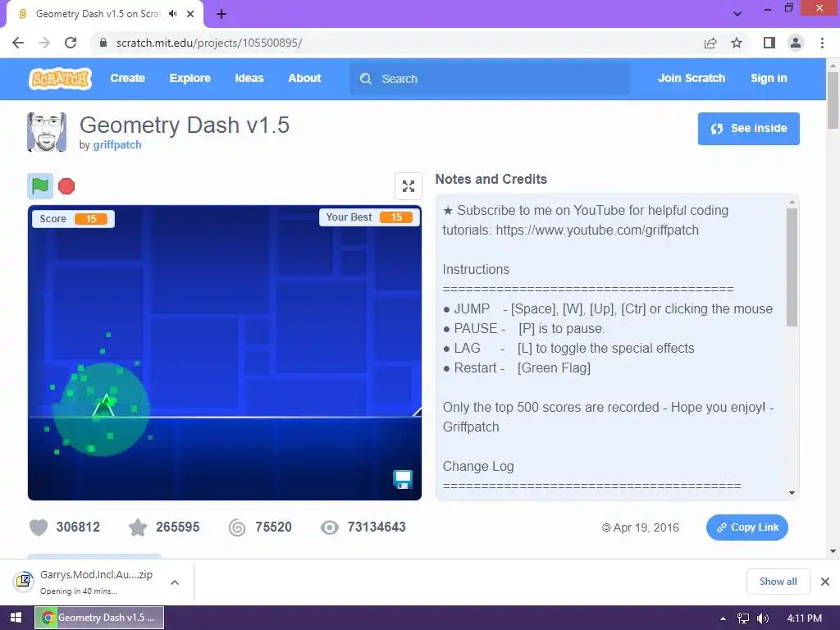Click the search magnifier icon

[x=365, y=79]
